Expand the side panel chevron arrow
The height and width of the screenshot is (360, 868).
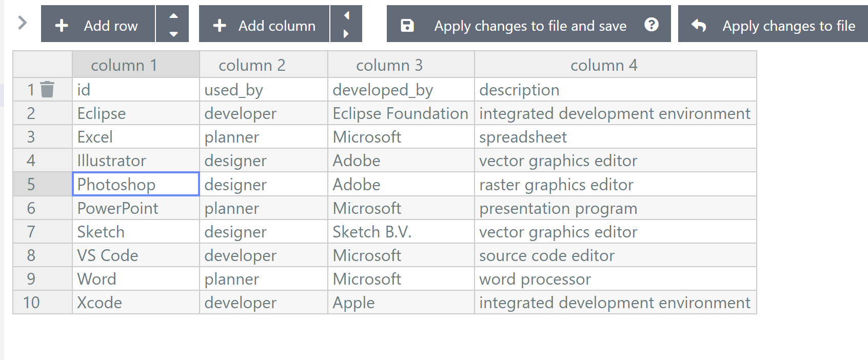pyautogui.click(x=22, y=23)
